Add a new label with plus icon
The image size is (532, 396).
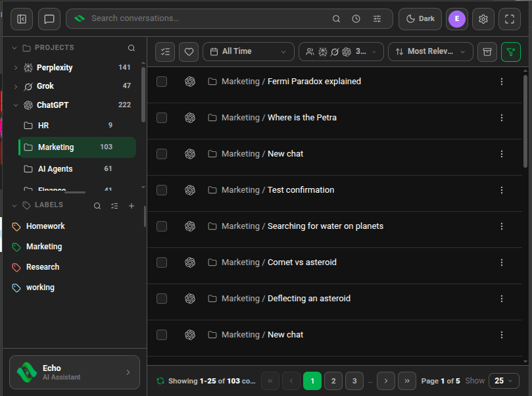pos(132,206)
